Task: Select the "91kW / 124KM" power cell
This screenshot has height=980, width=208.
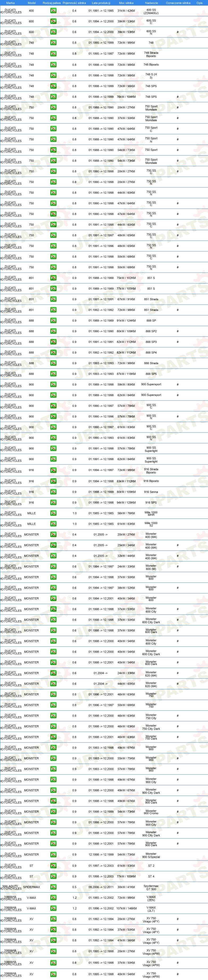Action: pyautogui.click(x=126, y=320)
